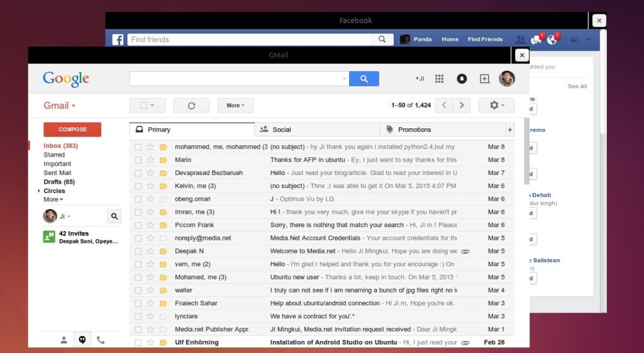
Task: Open Home in Facebook top bar
Action: point(450,40)
